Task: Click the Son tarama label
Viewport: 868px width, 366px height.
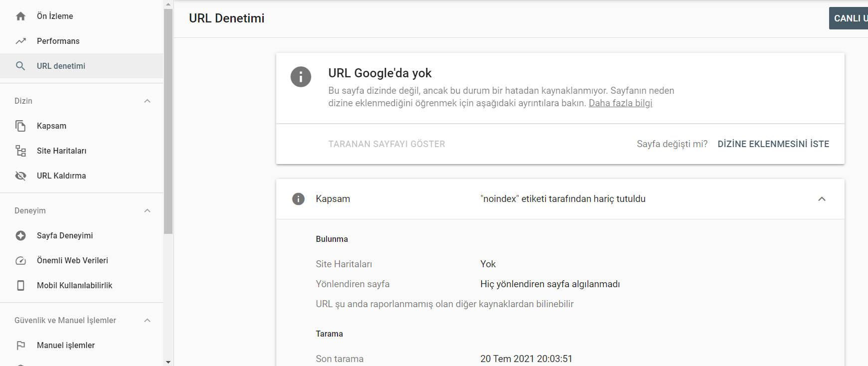Action: (x=340, y=359)
